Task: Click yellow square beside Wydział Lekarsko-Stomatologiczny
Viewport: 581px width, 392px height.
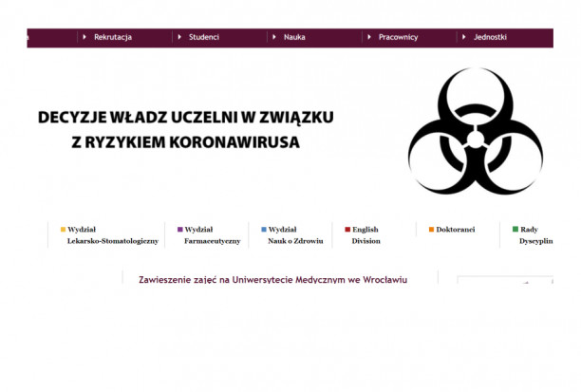Action: pyautogui.click(x=63, y=230)
